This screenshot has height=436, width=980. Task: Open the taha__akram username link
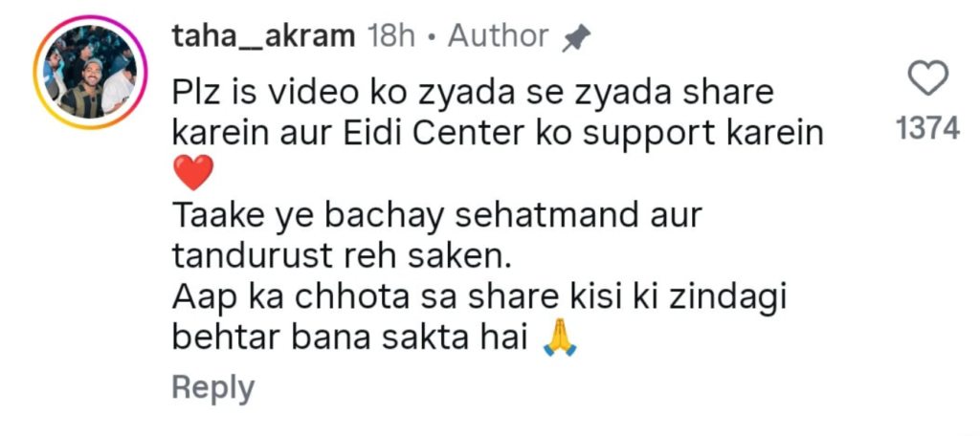263,37
